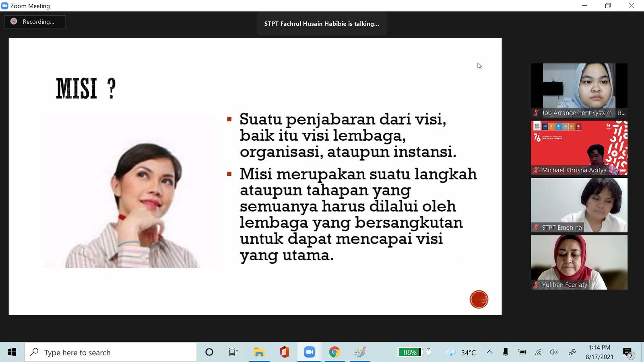Viewport: 644px width, 362px height.
Task: Open the Paint app in taskbar
Action: click(359, 352)
